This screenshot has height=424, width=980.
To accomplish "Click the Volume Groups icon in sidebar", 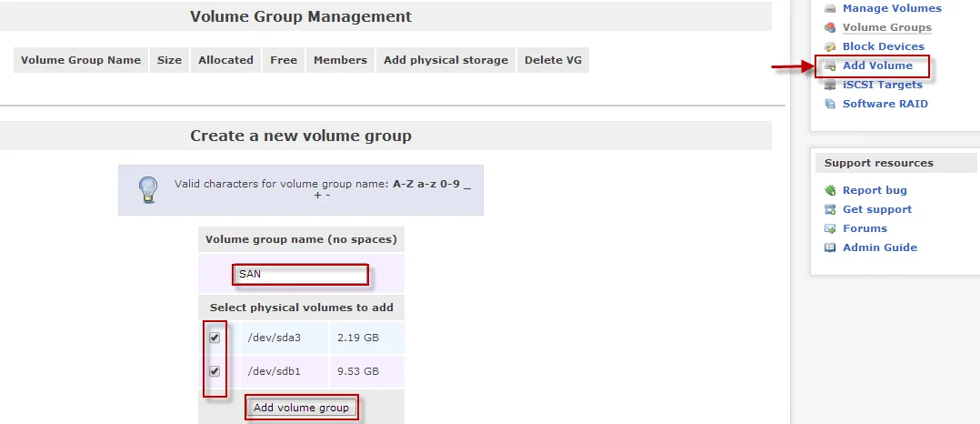I will [830, 27].
